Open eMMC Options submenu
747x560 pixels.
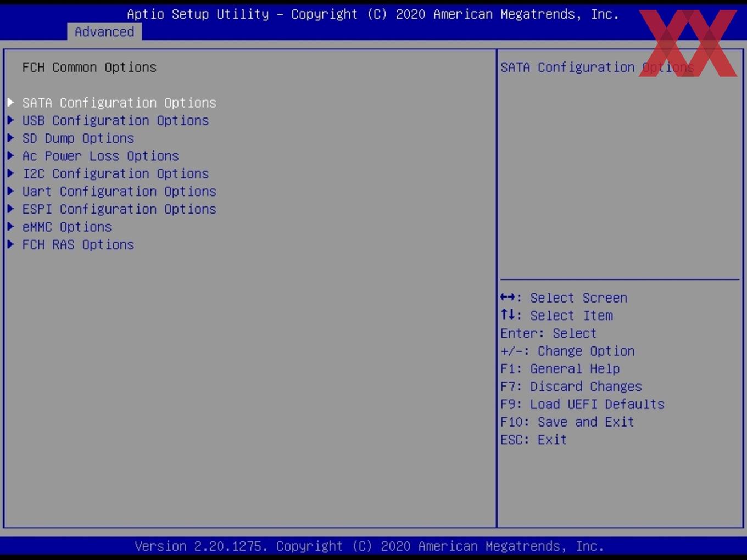pos(67,227)
